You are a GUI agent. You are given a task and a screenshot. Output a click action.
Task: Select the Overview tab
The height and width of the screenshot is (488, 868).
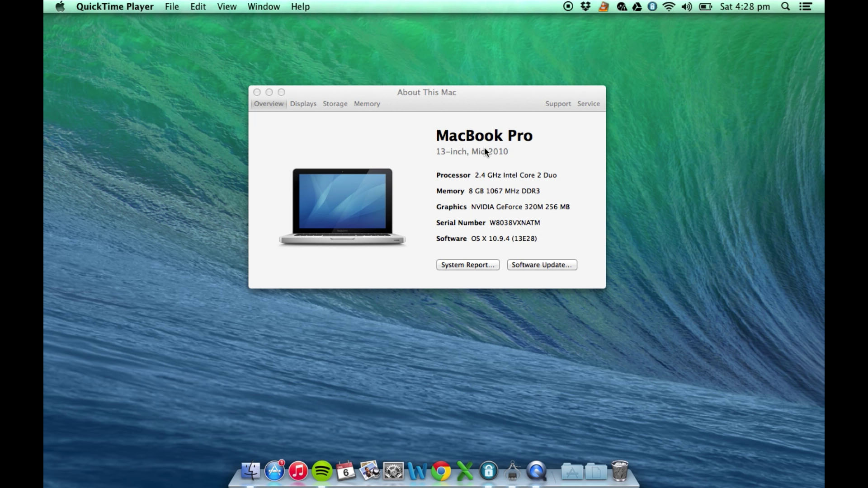pyautogui.click(x=269, y=103)
